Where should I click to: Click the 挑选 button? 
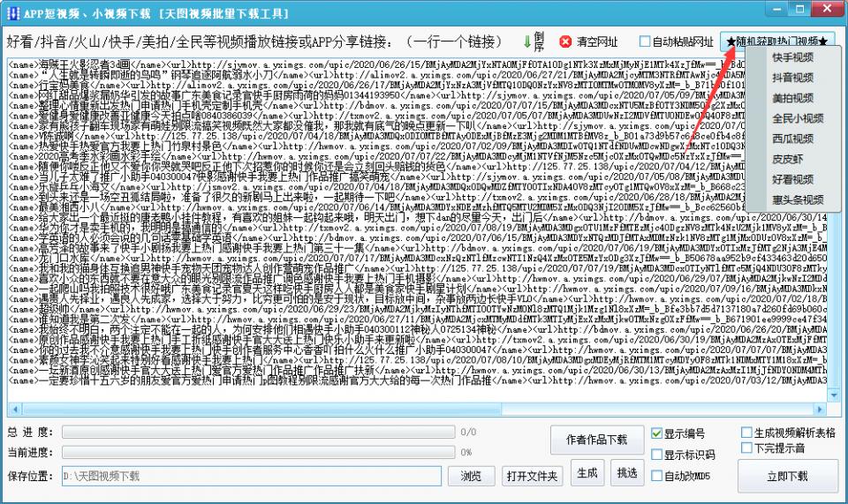(627, 473)
